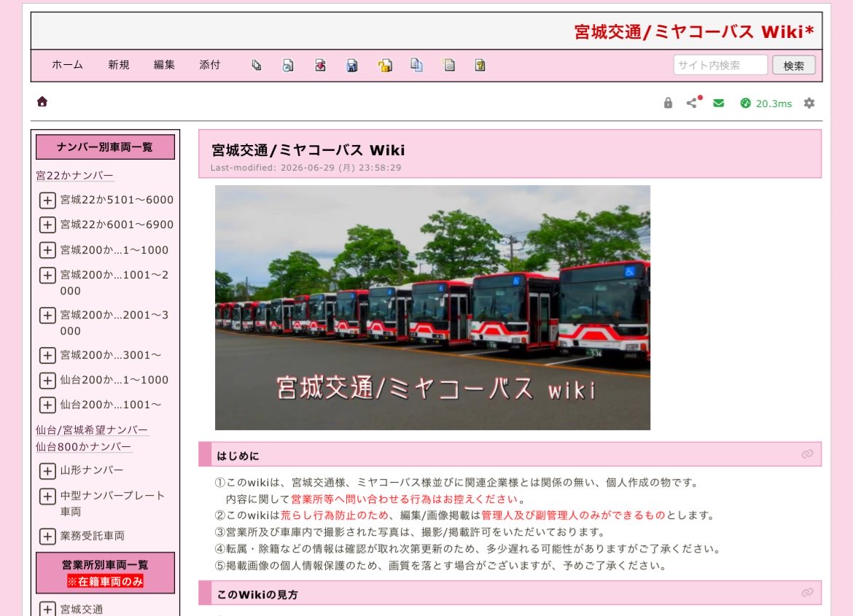This screenshot has height=616, width=853.
Task: Click the anchor link icon beside はじめに heading
Action: 807,454
